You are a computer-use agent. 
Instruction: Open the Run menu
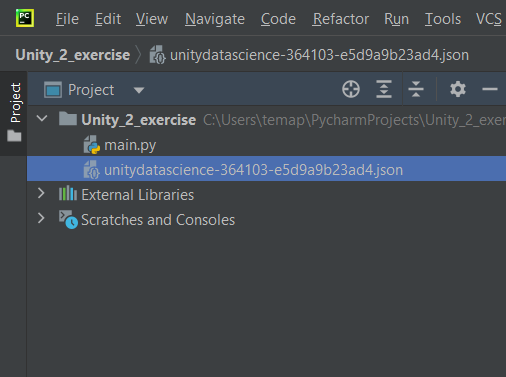pos(396,19)
